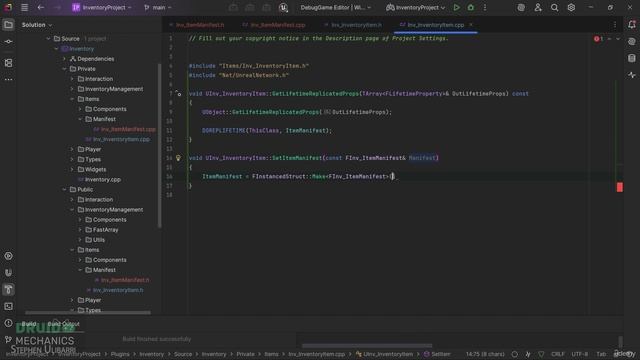Open Search Everywhere magnifier icon
This screenshot has width=640, height=360.
click(554, 7)
